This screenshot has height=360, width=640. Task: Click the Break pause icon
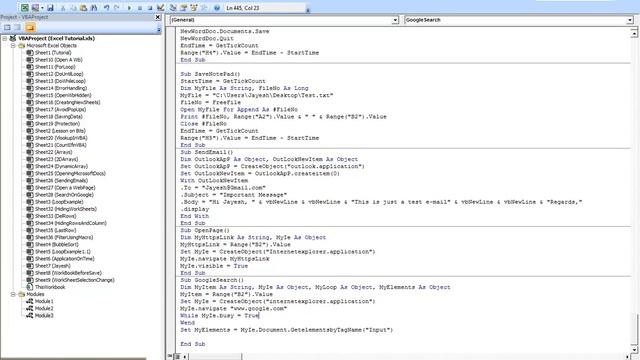pos(140,8)
